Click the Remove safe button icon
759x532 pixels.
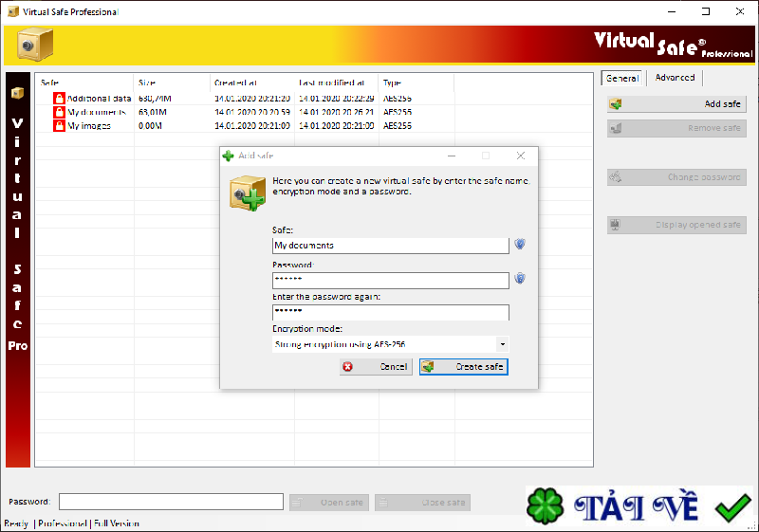coord(616,128)
